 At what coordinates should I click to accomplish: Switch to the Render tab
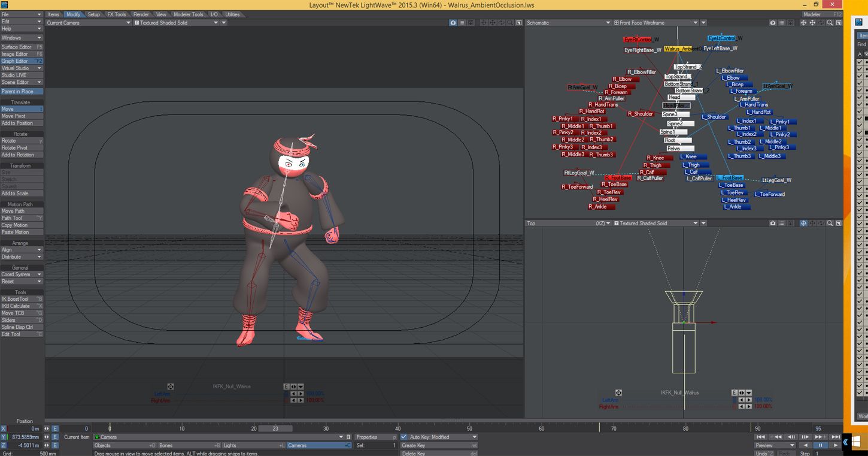[141, 14]
